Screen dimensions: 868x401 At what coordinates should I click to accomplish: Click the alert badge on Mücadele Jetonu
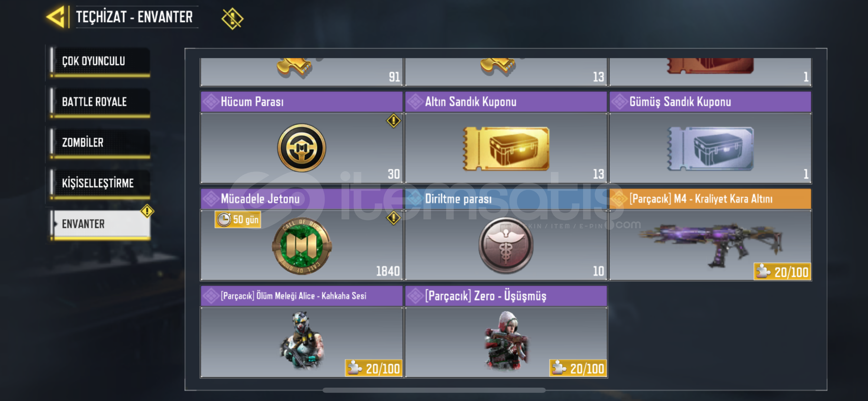[393, 218]
